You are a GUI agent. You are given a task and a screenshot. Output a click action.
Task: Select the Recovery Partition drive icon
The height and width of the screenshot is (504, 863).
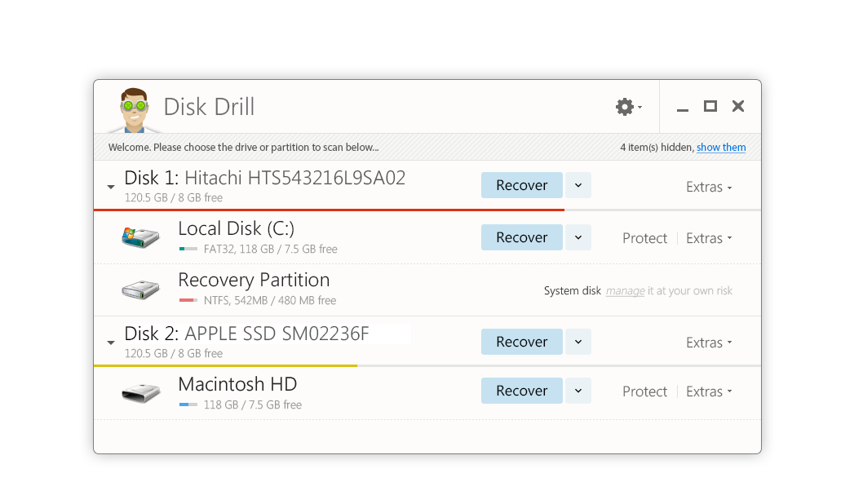[140, 290]
